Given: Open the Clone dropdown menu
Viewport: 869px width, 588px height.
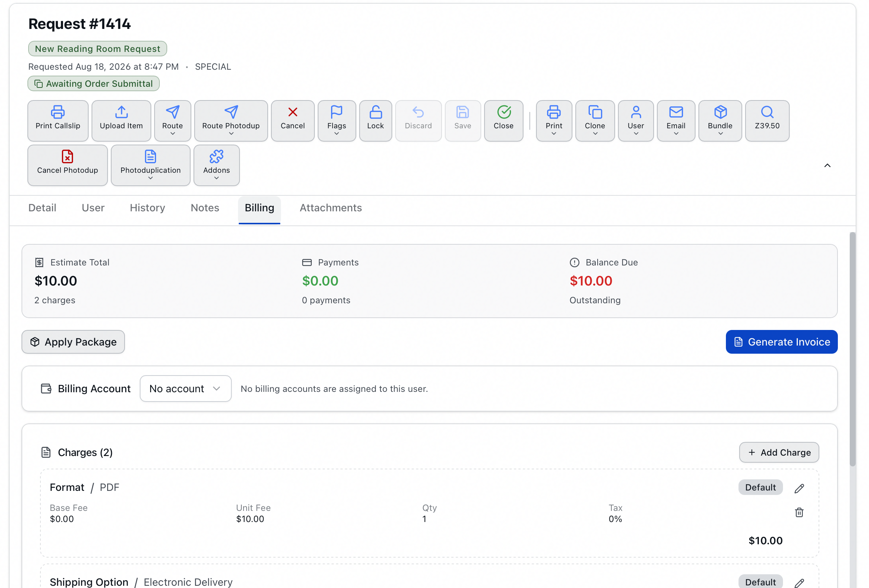Looking at the screenshot, I should click(595, 120).
